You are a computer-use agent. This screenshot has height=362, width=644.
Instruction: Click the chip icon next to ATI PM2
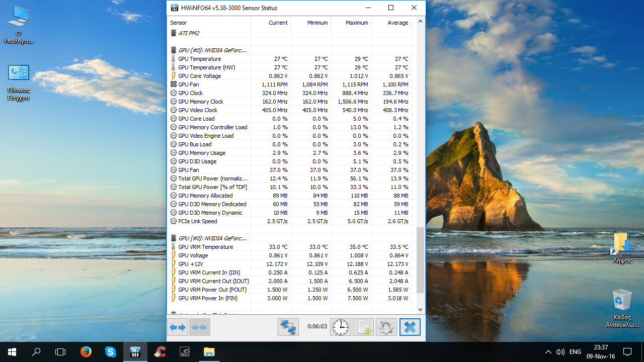(174, 33)
